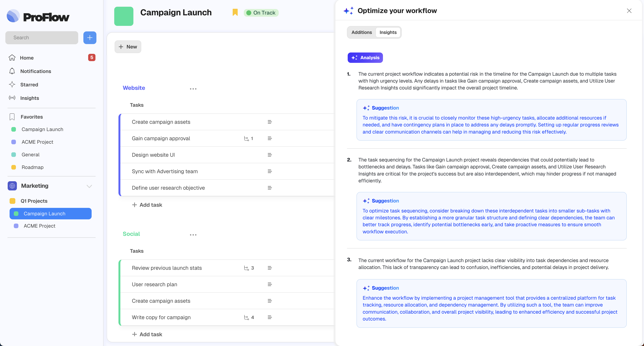Viewport: 644px width, 346px height.
Task: Switch to the Additions tab
Action: [x=361, y=32]
